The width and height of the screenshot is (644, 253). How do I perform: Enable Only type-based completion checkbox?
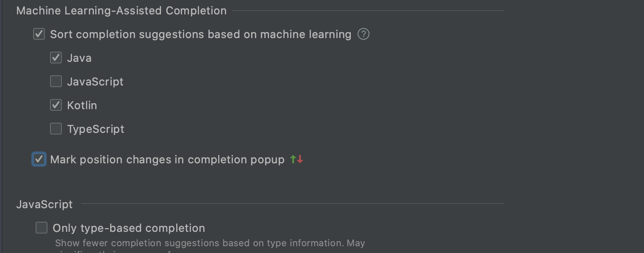(42, 228)
